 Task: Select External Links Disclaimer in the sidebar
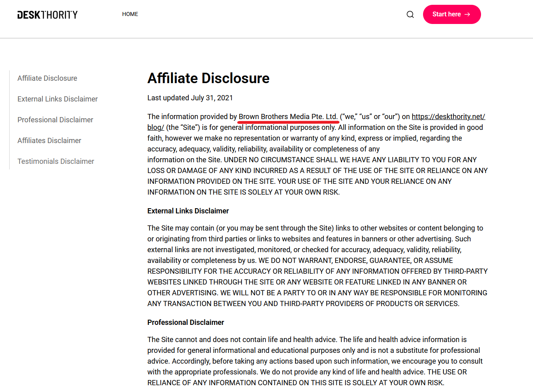point(57,99)
